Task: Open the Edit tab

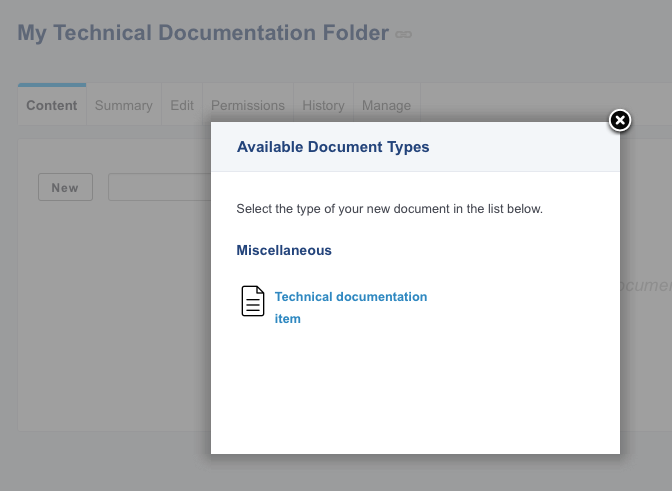Action: click(182, 105)
